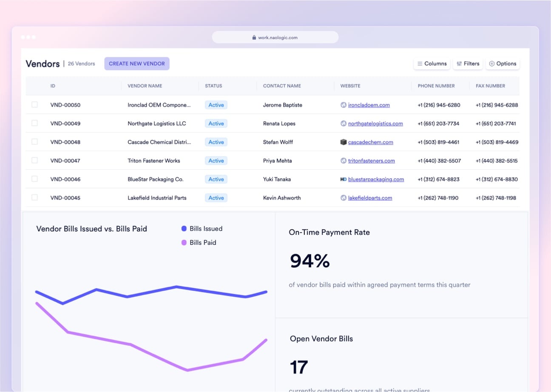The width and height of the screenshot is (551, 392).
Task: Select the globe favicon beside ironcladoem.com
Action: tap(344, 105)
